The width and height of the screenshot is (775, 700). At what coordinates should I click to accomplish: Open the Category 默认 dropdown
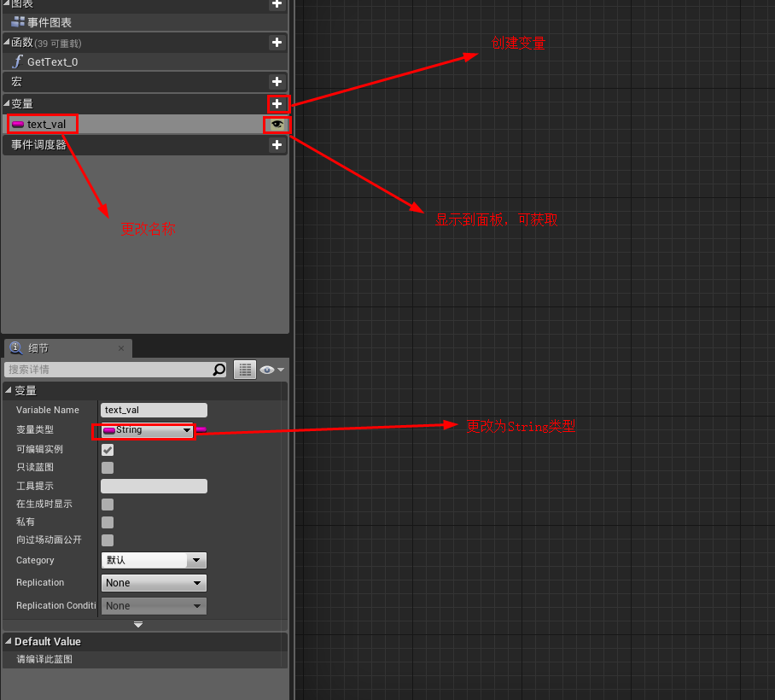154,560
